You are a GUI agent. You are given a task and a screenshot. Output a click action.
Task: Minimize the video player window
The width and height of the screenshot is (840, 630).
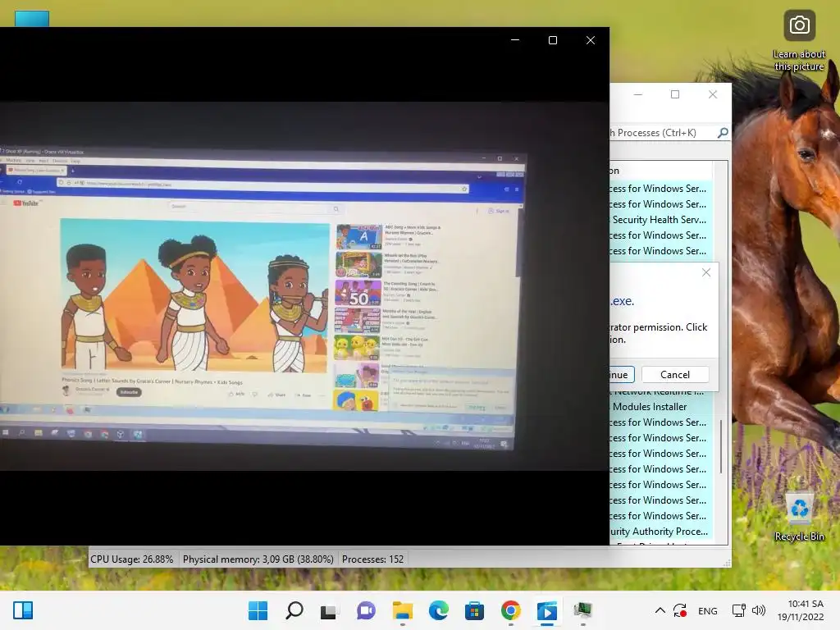515,40
